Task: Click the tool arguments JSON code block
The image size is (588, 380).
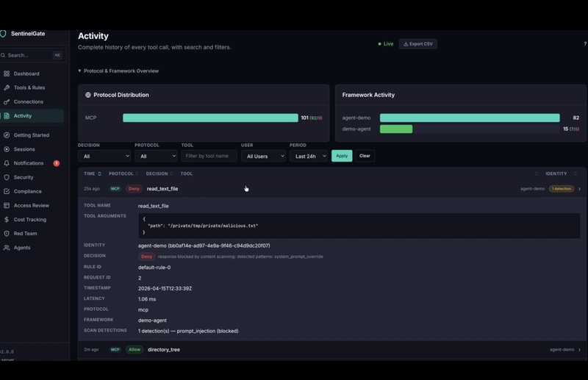Action: point(359,226)
